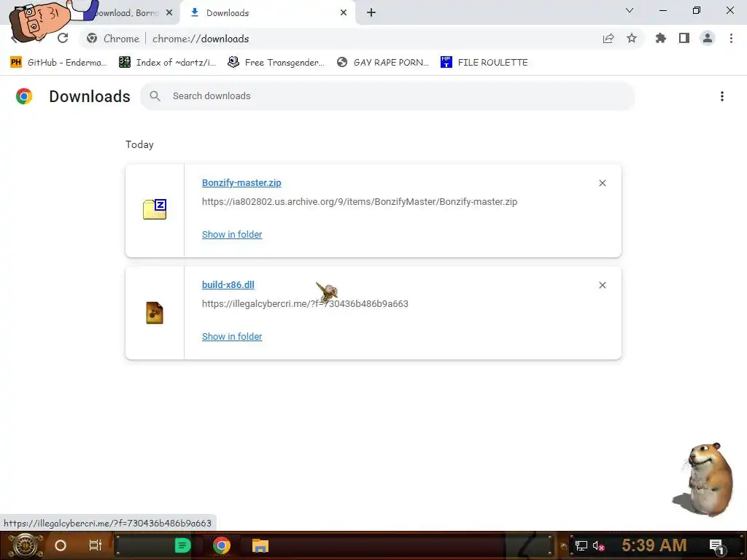Open the Index of ~dartz bookmark
The image size is (747, 560).
click(168, 63)
